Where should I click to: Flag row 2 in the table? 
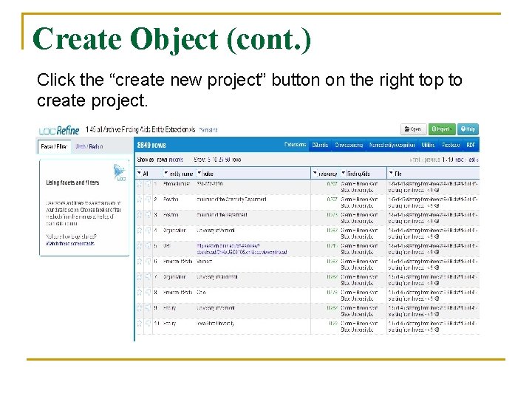click(x=148, y=199)
